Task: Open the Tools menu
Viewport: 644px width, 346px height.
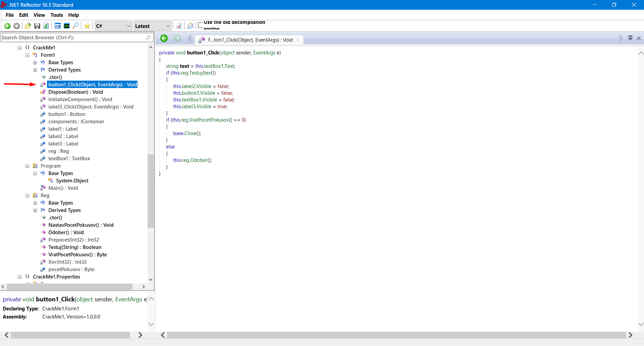Action: (x=56, y=15)
